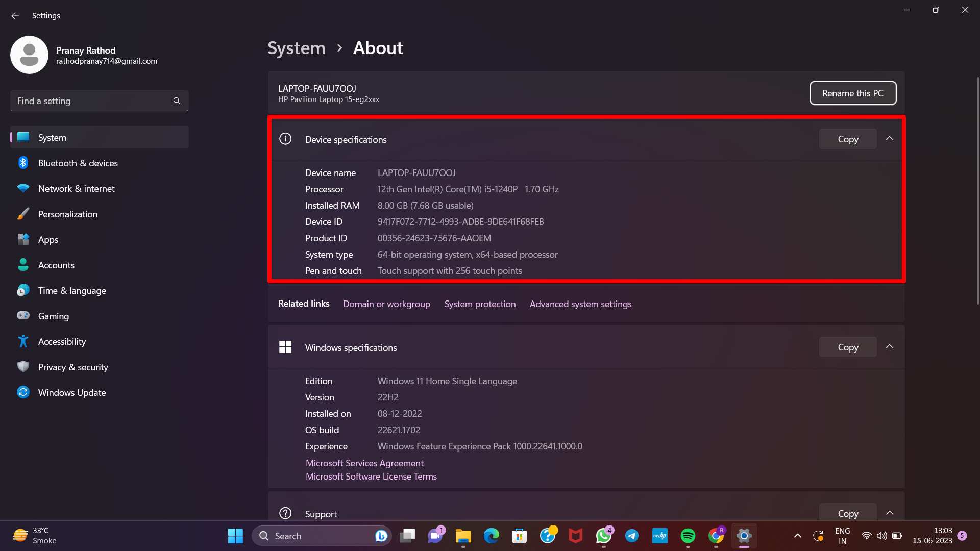Click the System breadcrumb

click(x=296, y=48)
